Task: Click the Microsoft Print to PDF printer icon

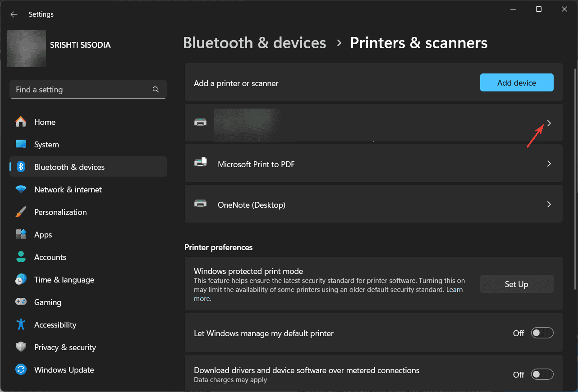Action: pyautogui.click(x=201, y=163)
